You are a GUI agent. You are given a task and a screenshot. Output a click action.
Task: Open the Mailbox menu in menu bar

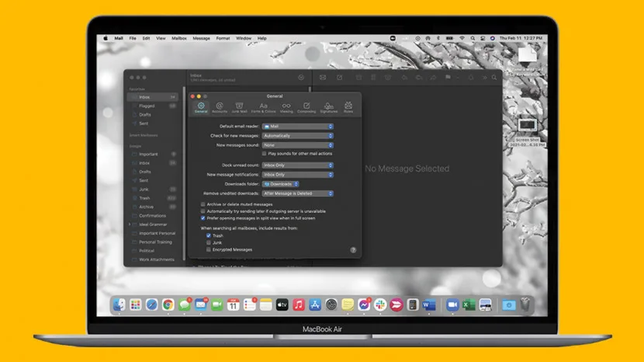[179, 38]
